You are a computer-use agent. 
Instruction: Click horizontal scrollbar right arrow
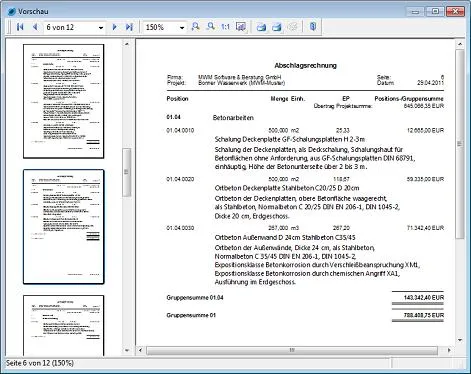449,350
